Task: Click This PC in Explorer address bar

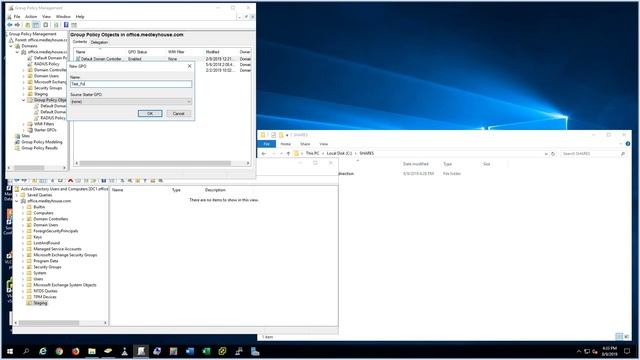Action: tap(313, 153)
